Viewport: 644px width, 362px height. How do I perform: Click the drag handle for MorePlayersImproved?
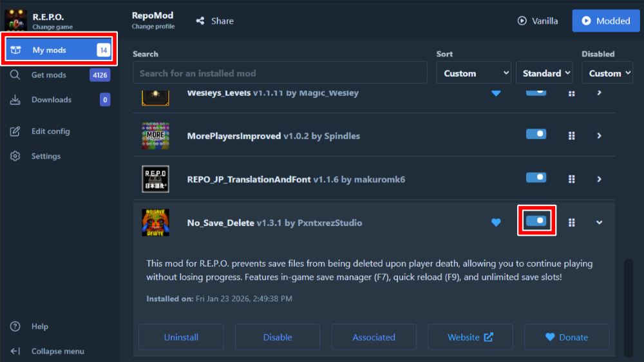point(571,136)
